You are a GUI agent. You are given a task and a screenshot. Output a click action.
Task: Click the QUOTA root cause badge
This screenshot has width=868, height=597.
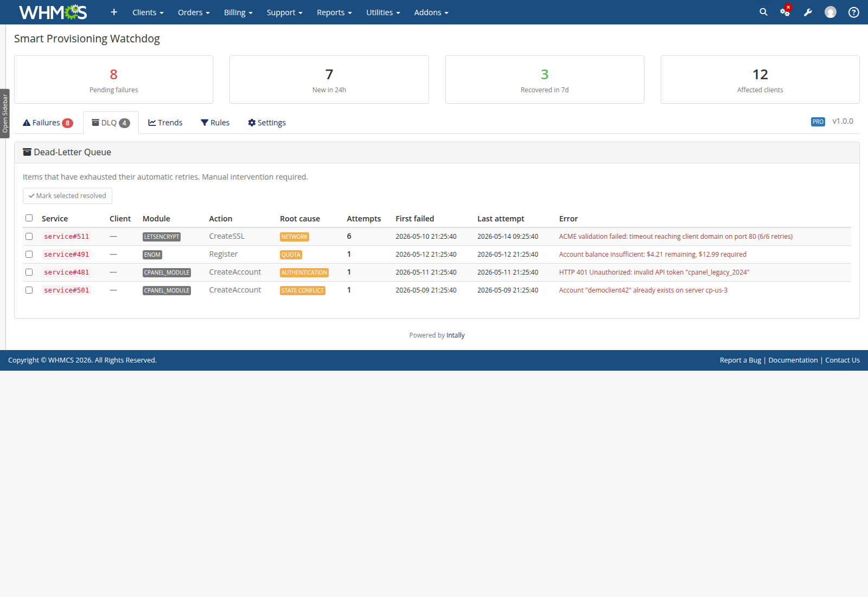[x=291, y=255]
